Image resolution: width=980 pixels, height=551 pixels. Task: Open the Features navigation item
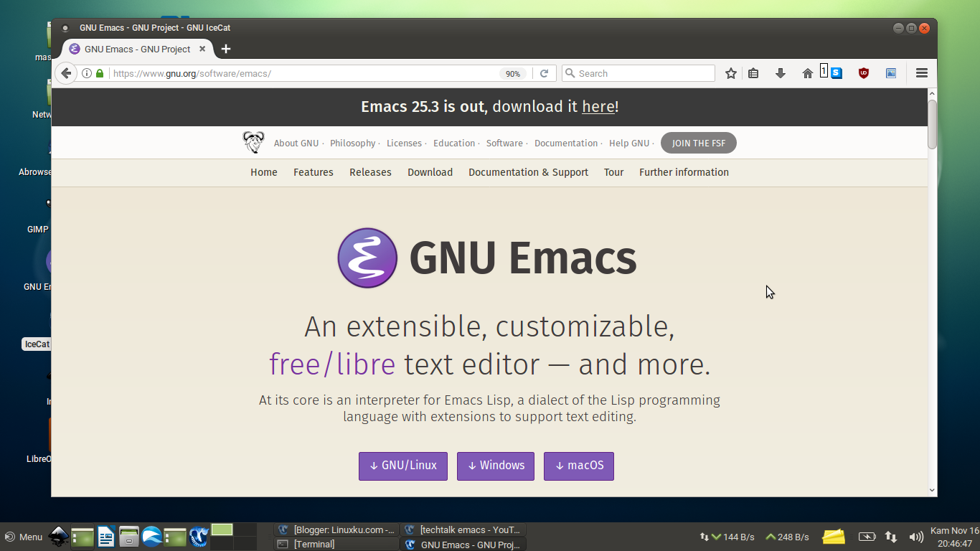coord(314,172)
